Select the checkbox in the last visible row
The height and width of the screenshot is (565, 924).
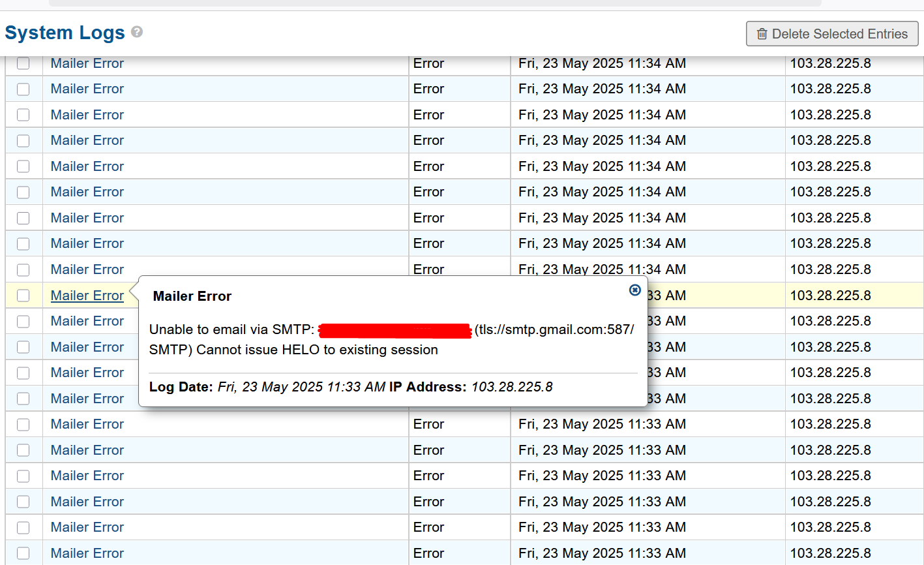click(x=23, y=553)
